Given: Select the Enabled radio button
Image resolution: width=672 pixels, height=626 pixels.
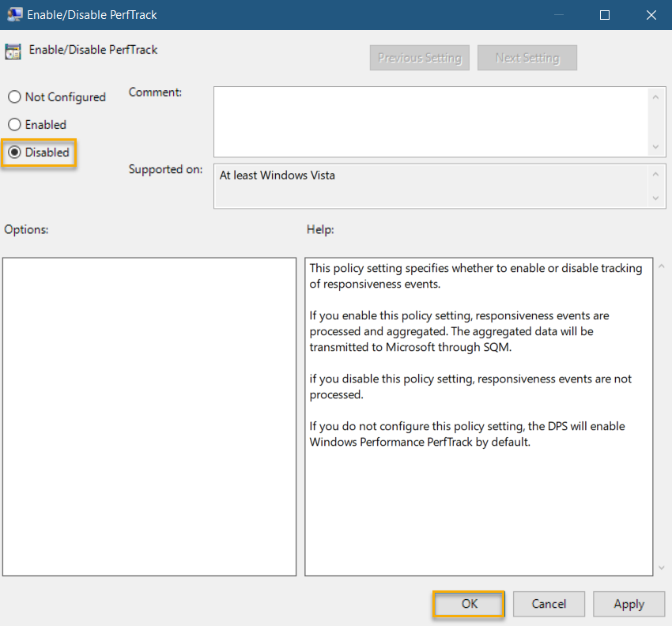Looking at the screenshot, I should [14, 124].
